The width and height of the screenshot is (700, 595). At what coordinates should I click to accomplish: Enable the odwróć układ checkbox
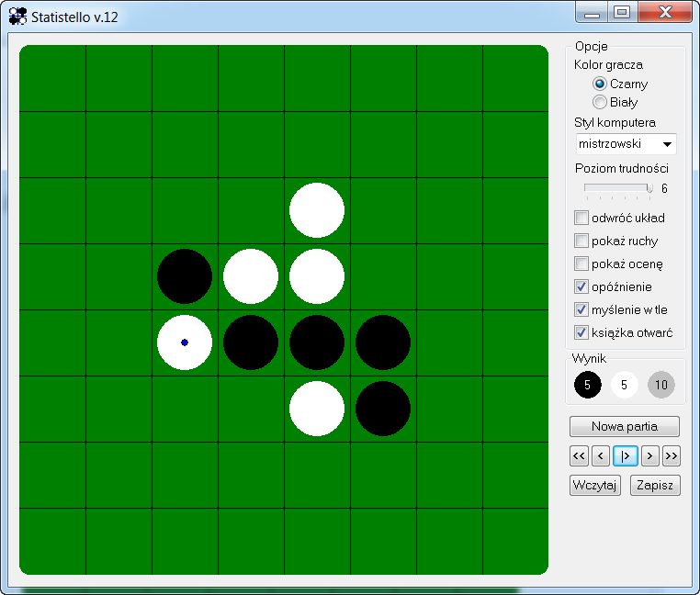[581, 219]
